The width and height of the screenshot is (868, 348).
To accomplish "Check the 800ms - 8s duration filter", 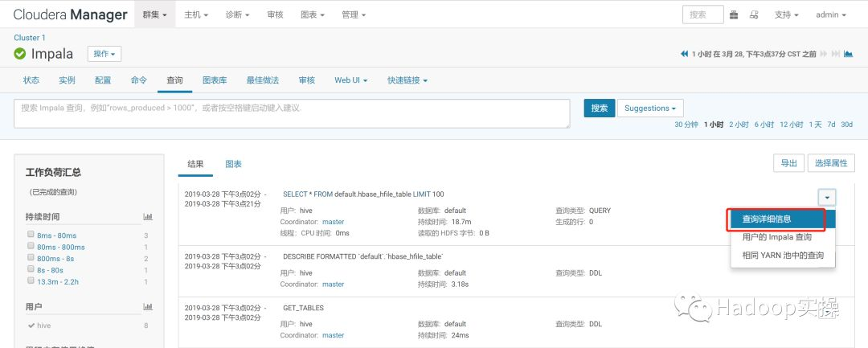I will click(x=31, y=258).
